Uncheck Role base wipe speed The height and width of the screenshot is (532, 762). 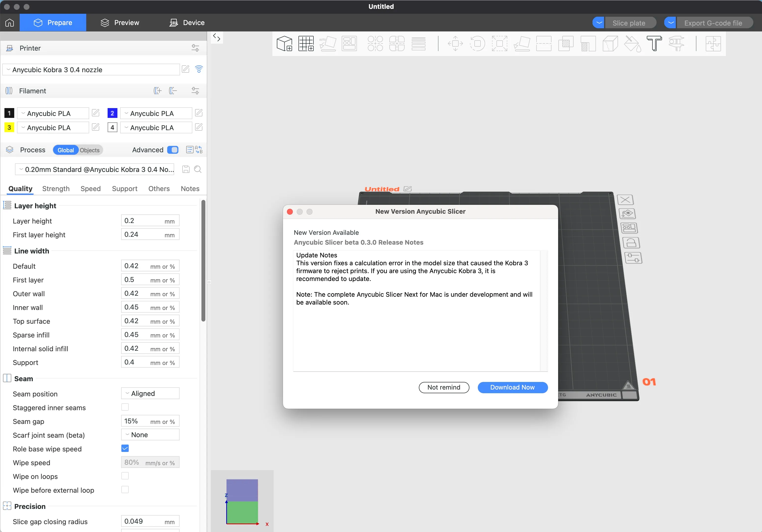click(x=125, y=448)
